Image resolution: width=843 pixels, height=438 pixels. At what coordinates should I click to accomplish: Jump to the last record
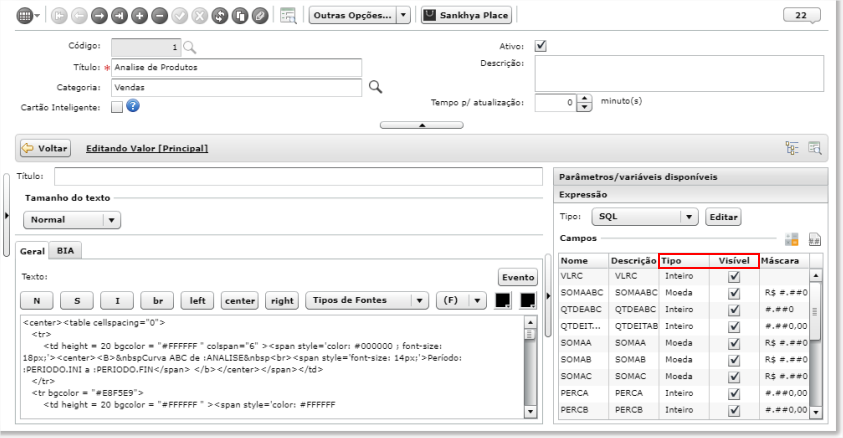pos(119,16)
